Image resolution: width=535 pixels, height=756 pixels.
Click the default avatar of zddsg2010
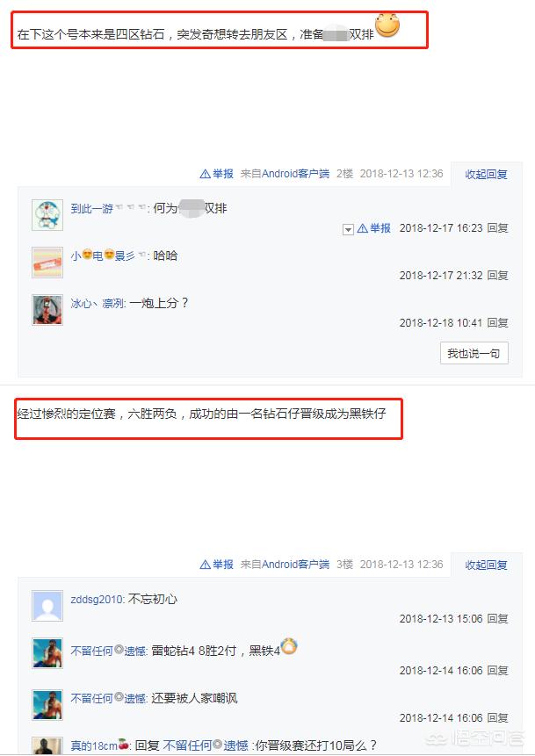click(47, 606)
